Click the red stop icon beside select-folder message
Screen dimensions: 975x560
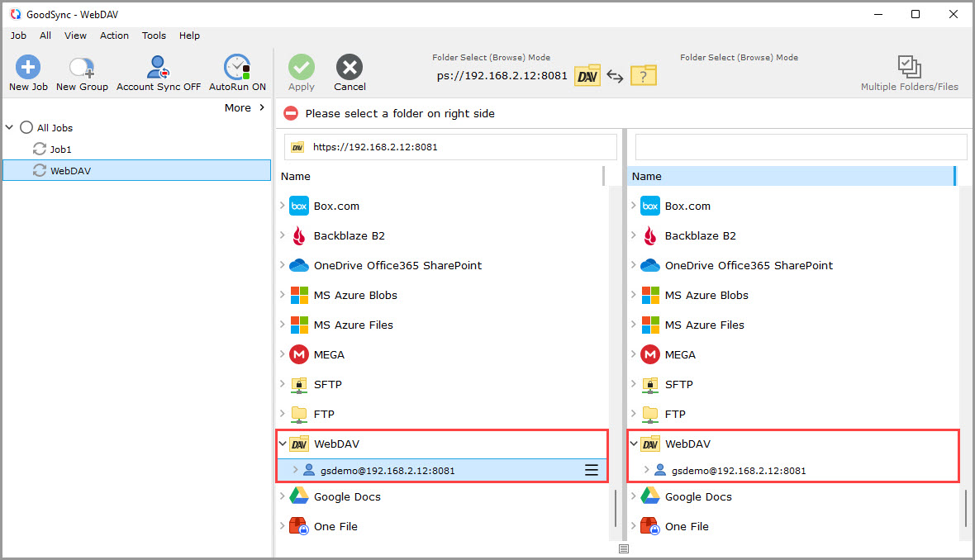[290, 113]
